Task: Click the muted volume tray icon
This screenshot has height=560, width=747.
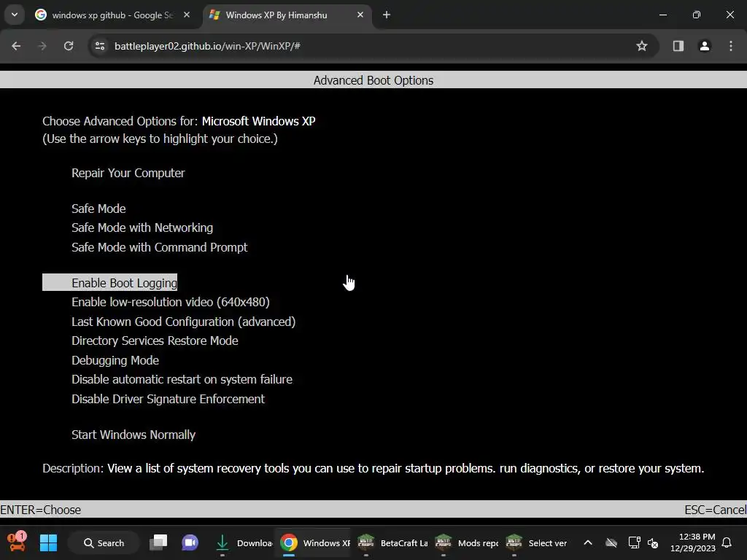Action: [653, 542]
